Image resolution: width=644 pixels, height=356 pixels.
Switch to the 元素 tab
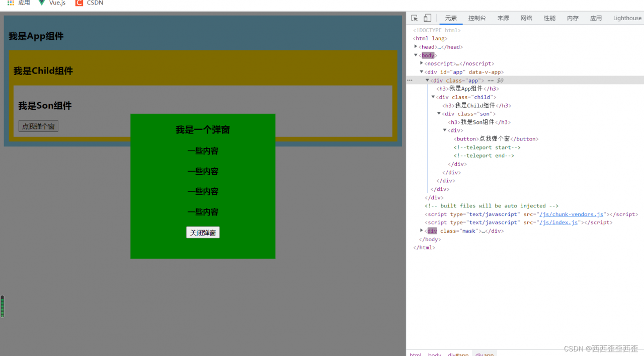click(x=451, y=18)
